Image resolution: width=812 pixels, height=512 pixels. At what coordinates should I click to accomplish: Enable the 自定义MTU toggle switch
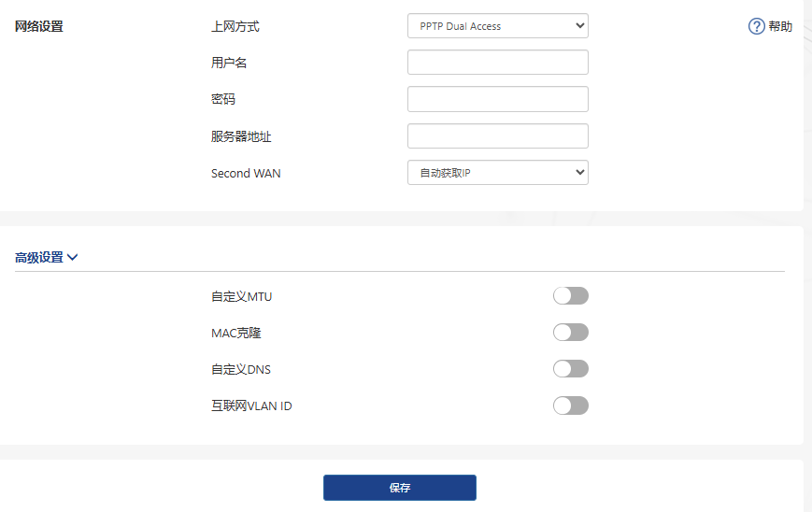[570, 296]
